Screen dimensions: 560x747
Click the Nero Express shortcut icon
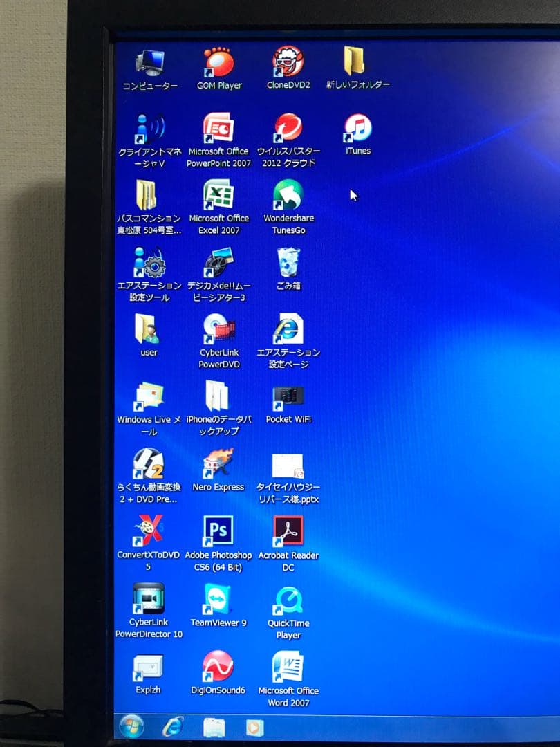click(218, 465)
